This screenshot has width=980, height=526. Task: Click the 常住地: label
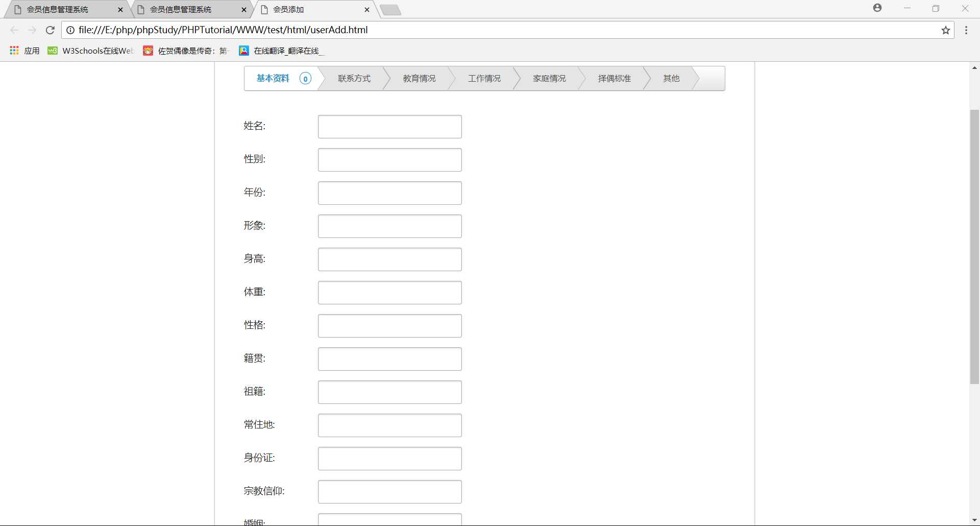(x=259, y=424)
